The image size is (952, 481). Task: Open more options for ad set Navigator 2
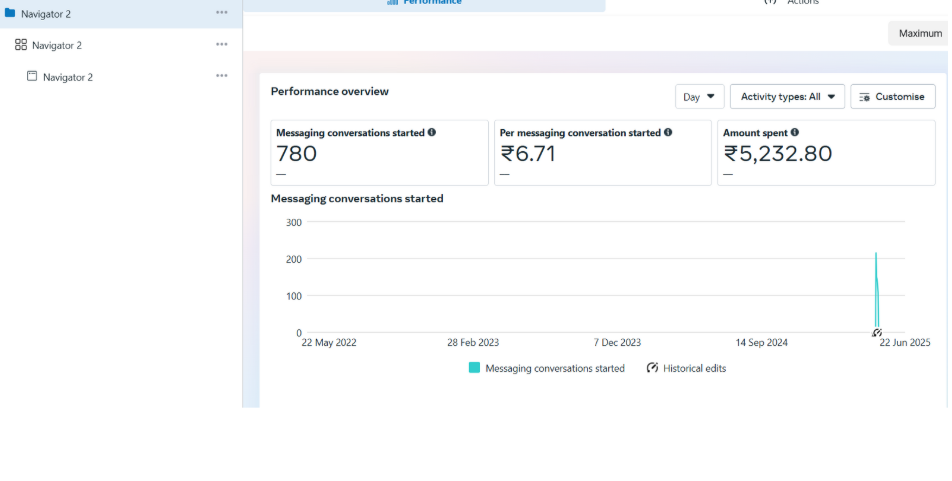221,45
